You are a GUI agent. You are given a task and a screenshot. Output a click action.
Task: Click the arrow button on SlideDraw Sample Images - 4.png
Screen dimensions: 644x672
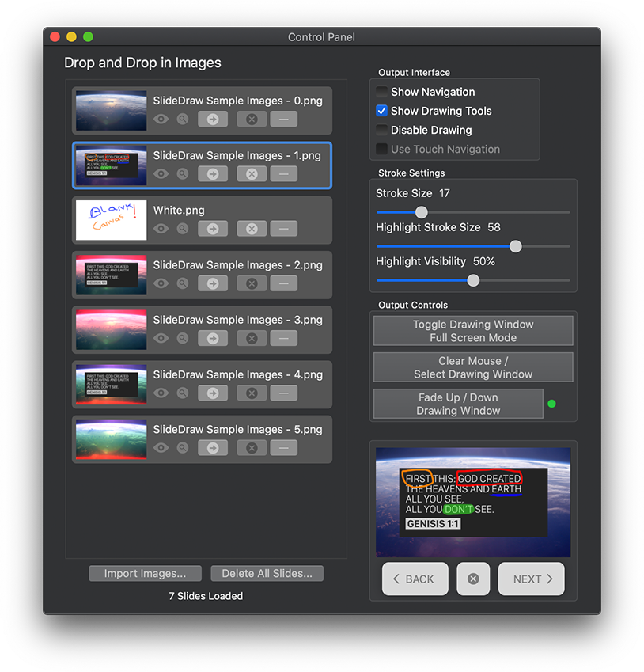[x=213, y=393]
